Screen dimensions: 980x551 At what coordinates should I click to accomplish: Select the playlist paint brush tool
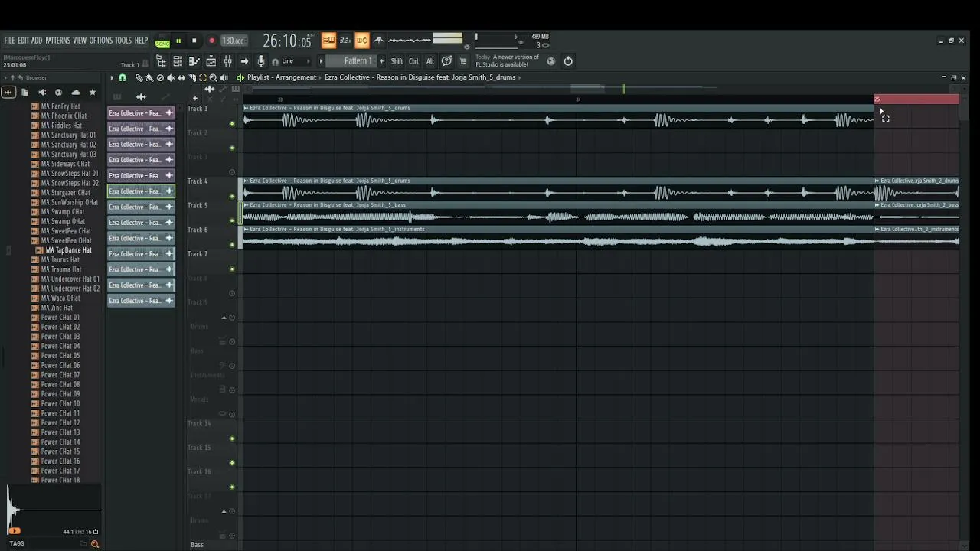click(x=149, y=78)
